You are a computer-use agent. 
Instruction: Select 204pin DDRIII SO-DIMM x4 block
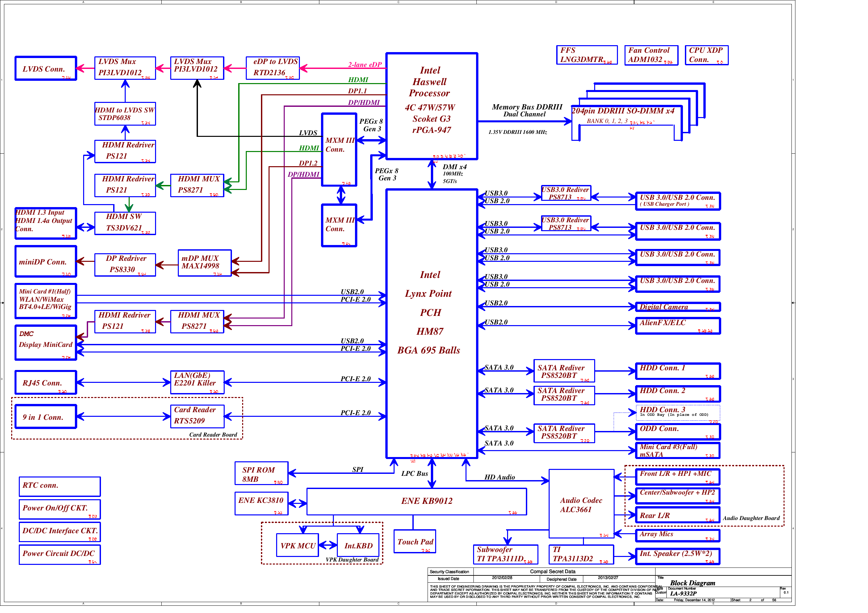tap(638, 112)
